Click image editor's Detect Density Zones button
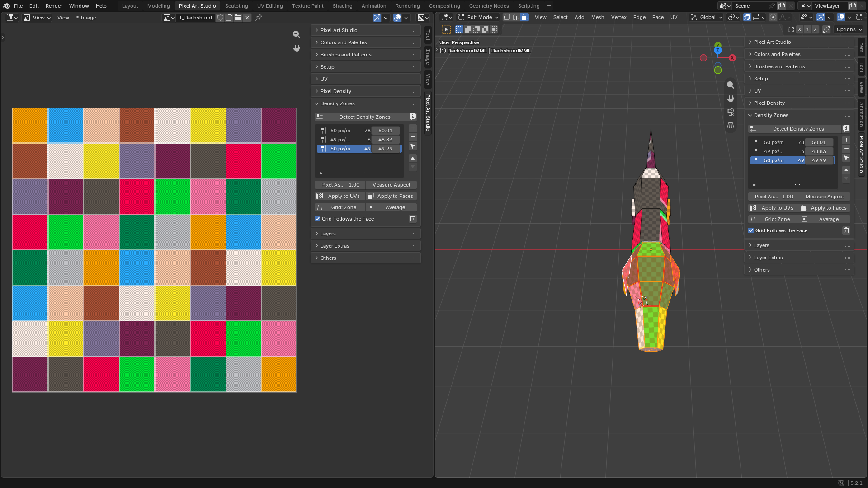The width and height of the screenshot is (868, 488). (x=361, y=117)
